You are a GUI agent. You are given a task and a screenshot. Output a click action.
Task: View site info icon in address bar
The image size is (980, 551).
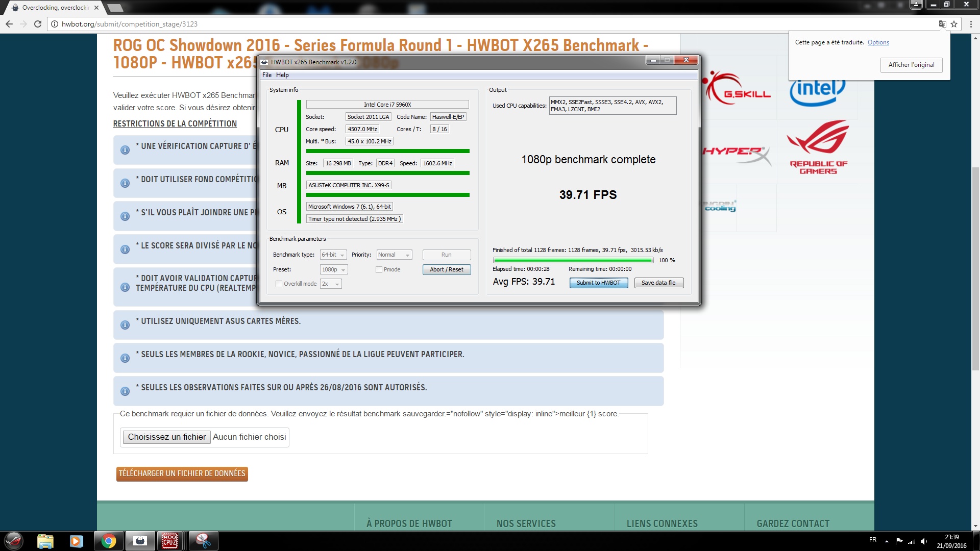click(x=55, y=24)
